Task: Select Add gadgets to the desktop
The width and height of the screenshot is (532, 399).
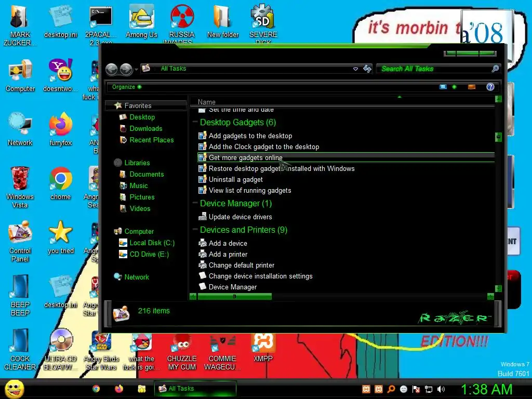Action: pyautogui.click(x=250, y=136)
